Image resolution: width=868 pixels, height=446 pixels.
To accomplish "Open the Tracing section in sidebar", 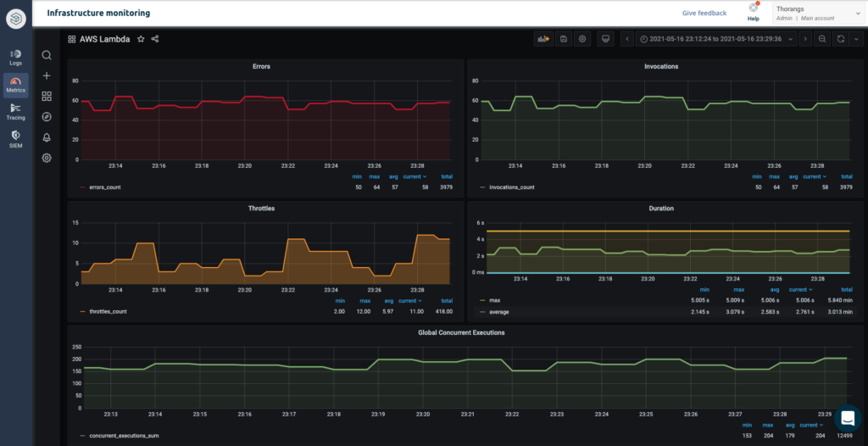I will coord(16,111).
